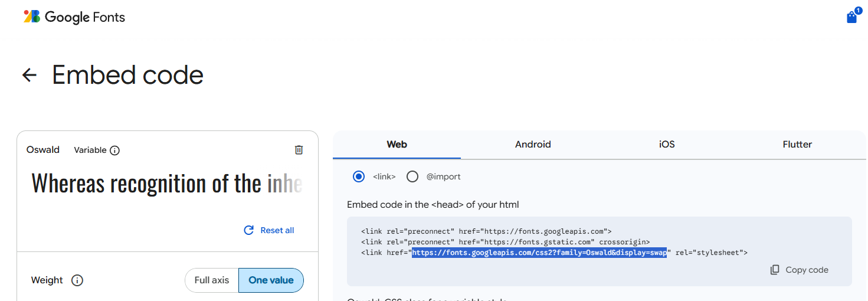The image size is (868, 301).
Task: Select the One value option
Action: point(271,280)
